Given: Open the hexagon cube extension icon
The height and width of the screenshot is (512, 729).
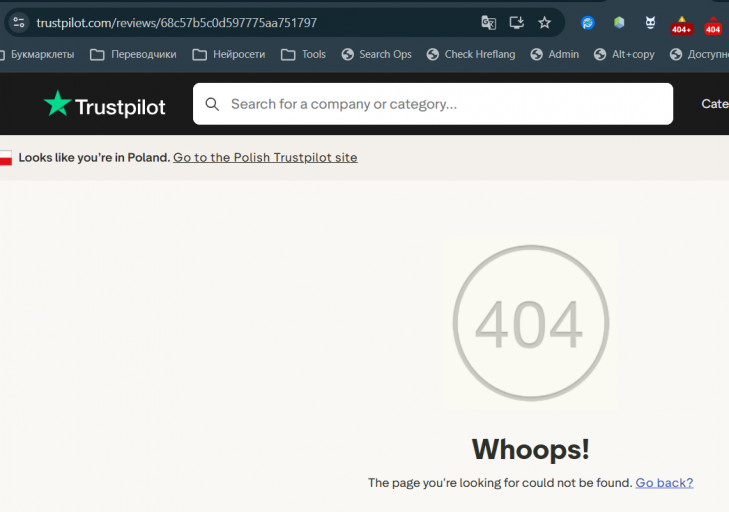Looking at the screenshot, I should pos(619,22).
